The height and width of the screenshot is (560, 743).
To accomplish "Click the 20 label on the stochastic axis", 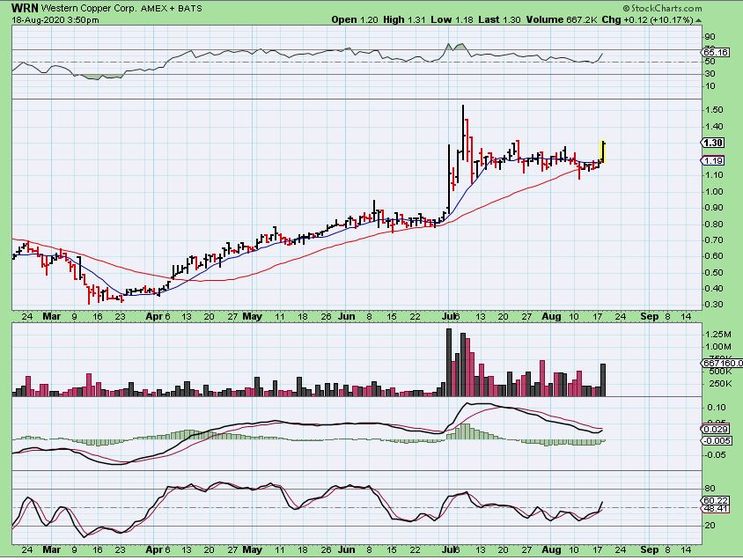I will tap(710, 526).
